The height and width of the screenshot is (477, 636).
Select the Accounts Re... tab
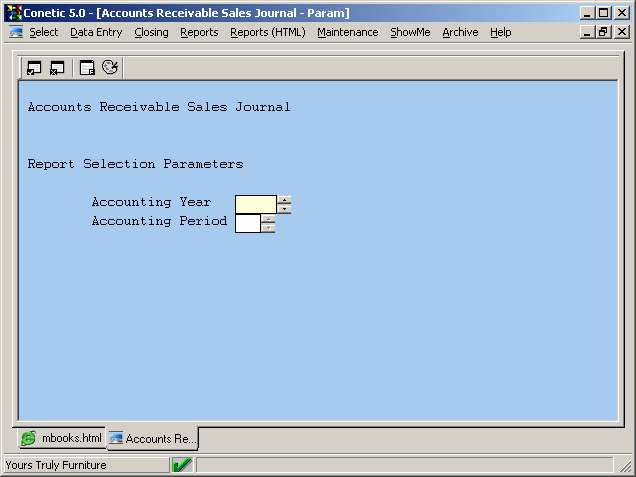(x=153, y=439)
